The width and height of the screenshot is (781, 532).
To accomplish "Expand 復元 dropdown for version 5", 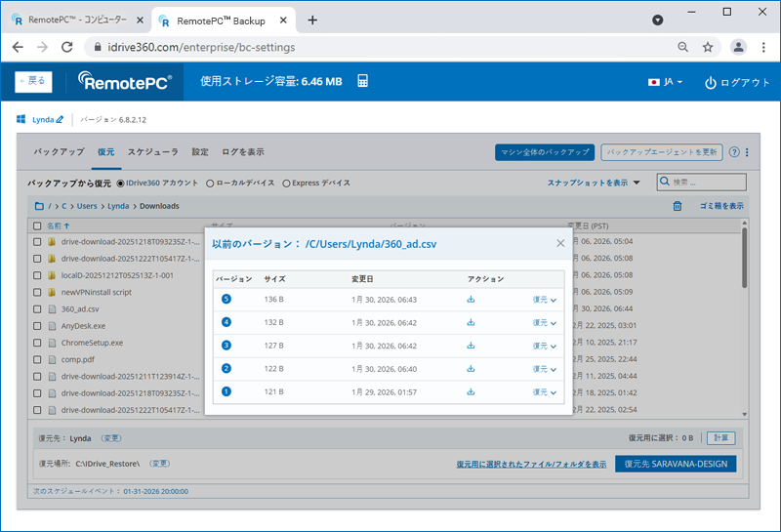I will pos(545,300).
